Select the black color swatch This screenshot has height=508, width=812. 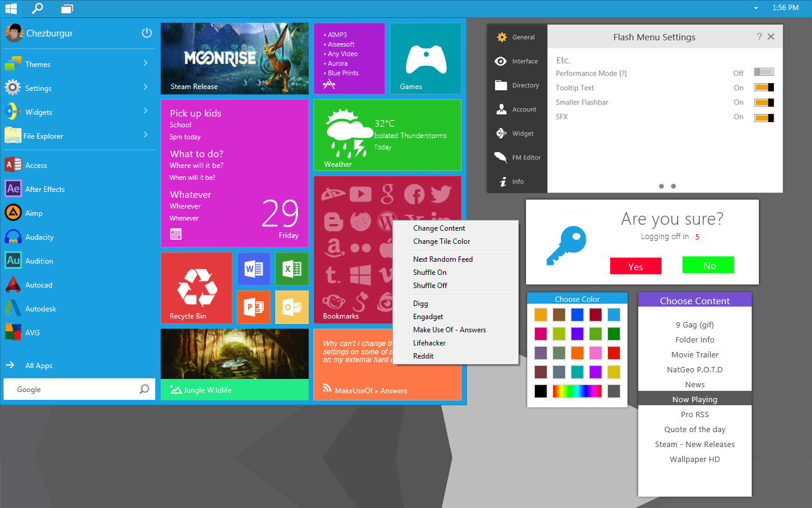coord(540,391)
